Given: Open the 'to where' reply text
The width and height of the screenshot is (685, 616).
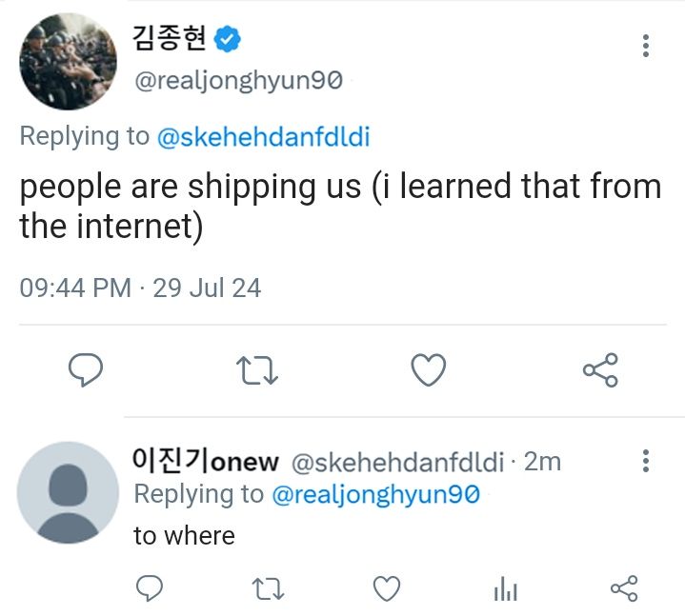Looking at the screenshot, I should [x=184, y=536].
